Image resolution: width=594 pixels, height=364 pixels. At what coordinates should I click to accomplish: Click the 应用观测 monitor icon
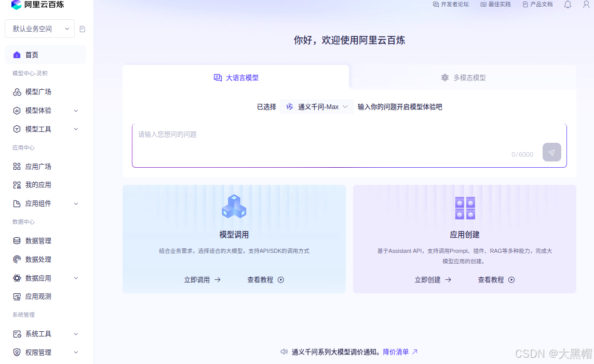click(17, 296)
